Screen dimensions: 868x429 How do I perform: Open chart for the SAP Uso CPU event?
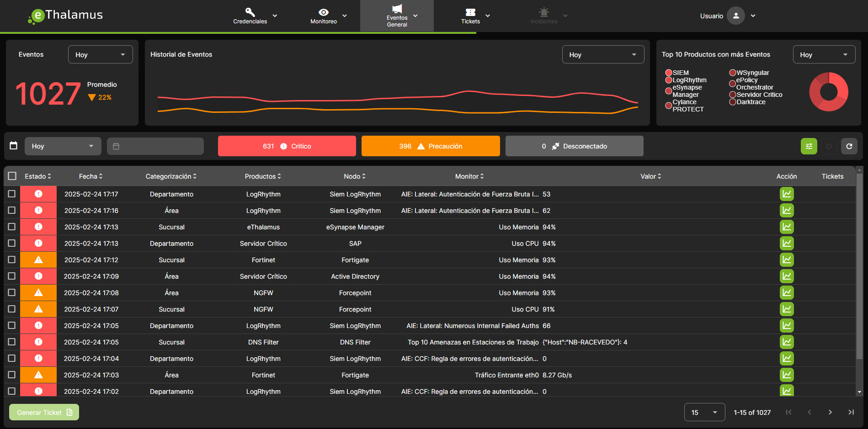tap(787, 244)
